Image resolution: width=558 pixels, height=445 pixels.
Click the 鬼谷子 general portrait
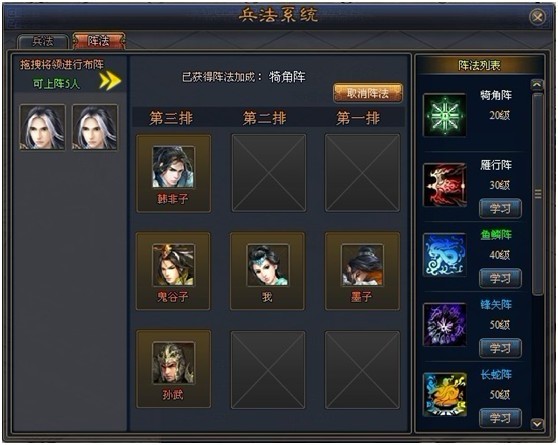[174, 265]
